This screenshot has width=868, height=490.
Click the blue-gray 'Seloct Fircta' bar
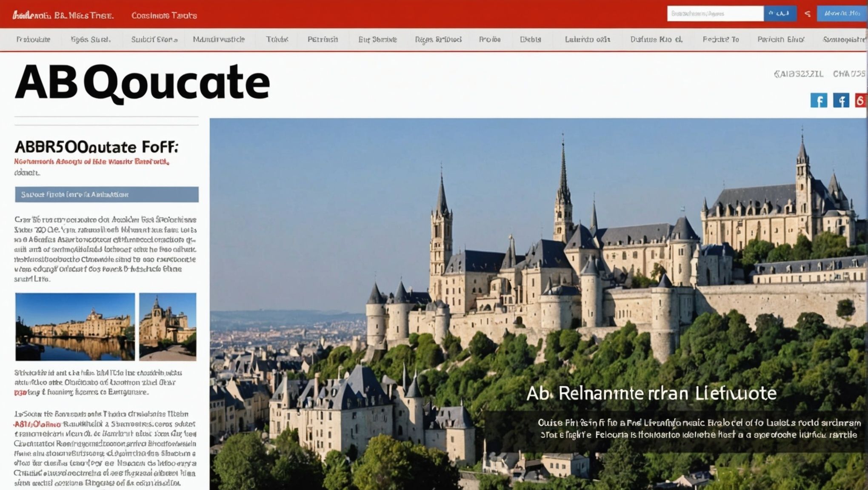pos(107,194)
